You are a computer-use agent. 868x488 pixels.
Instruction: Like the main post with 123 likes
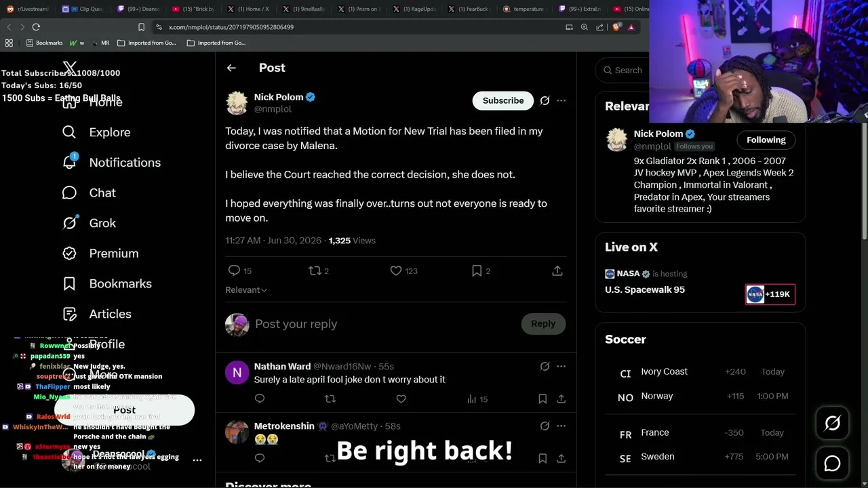coord(403,270)
